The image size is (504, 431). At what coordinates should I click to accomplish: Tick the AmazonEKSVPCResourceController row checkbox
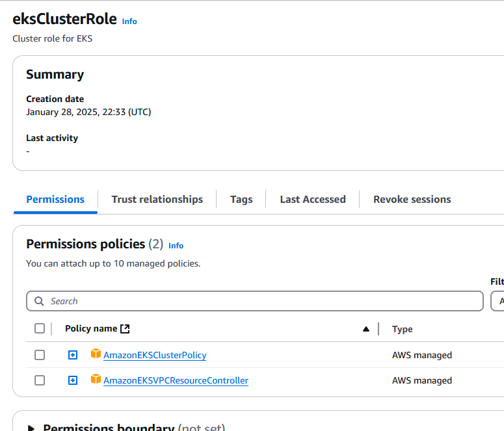[40, 380]
